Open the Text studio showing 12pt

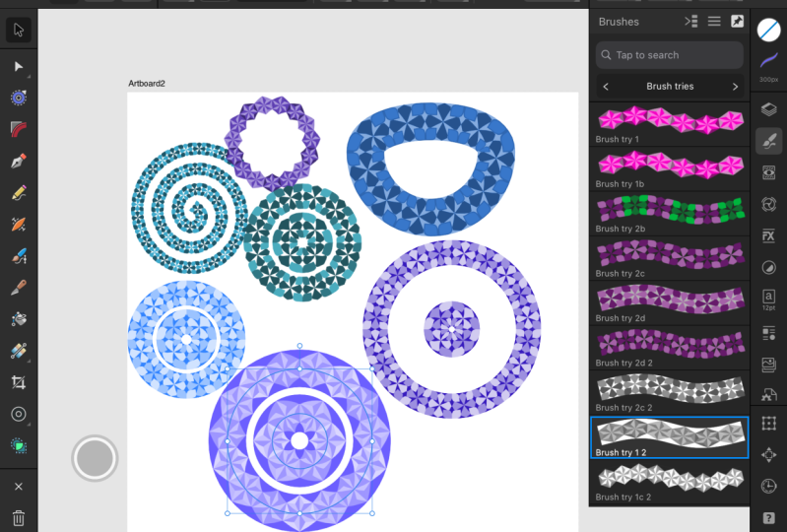769,299
